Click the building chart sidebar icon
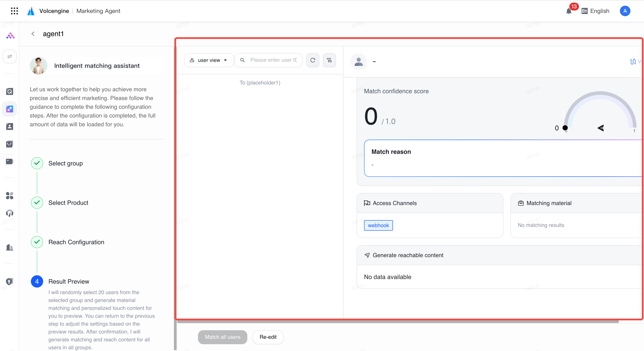The image size is (644, 351). [x=9, y=247]
